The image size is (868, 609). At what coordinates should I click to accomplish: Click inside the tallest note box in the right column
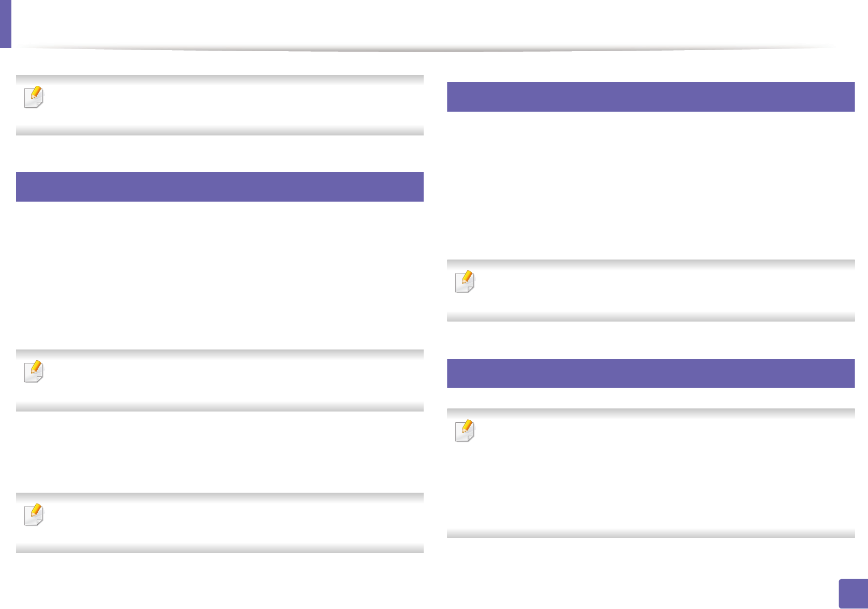point(651,474)
